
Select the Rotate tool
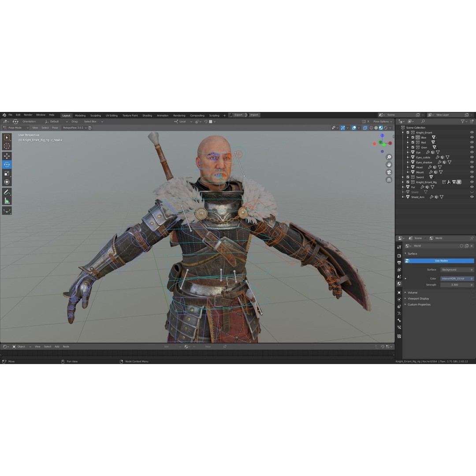coord(7,164)
